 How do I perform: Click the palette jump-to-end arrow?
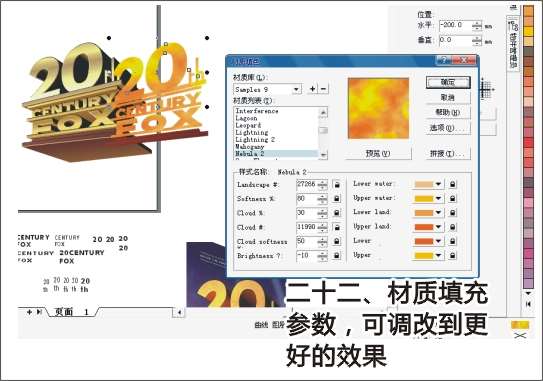[x=528, y=304]
